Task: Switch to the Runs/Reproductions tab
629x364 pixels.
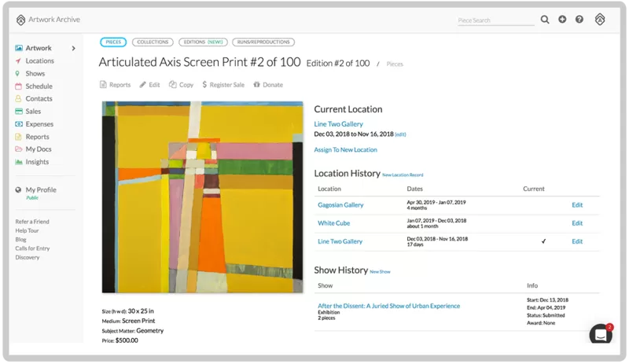Action: tap(263, 42)
